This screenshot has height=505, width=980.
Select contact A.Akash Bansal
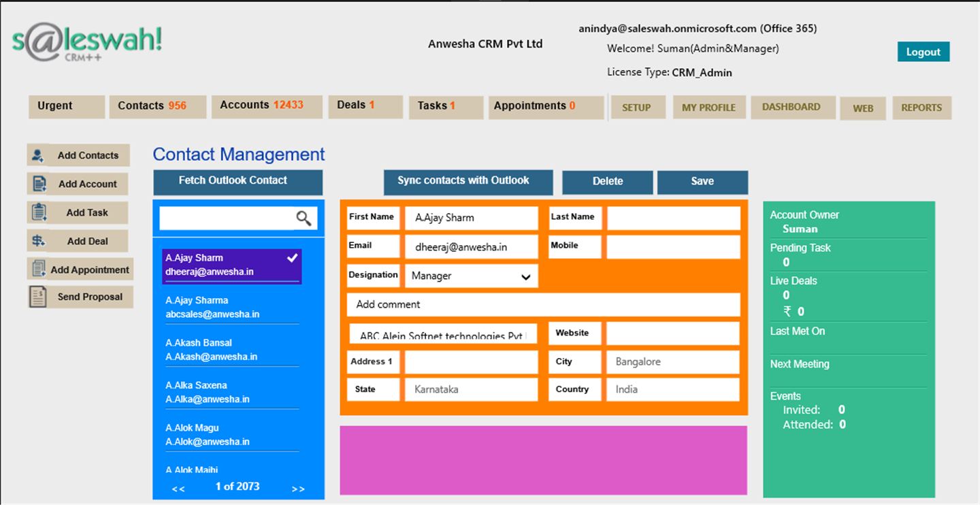(x=232, y=350)
